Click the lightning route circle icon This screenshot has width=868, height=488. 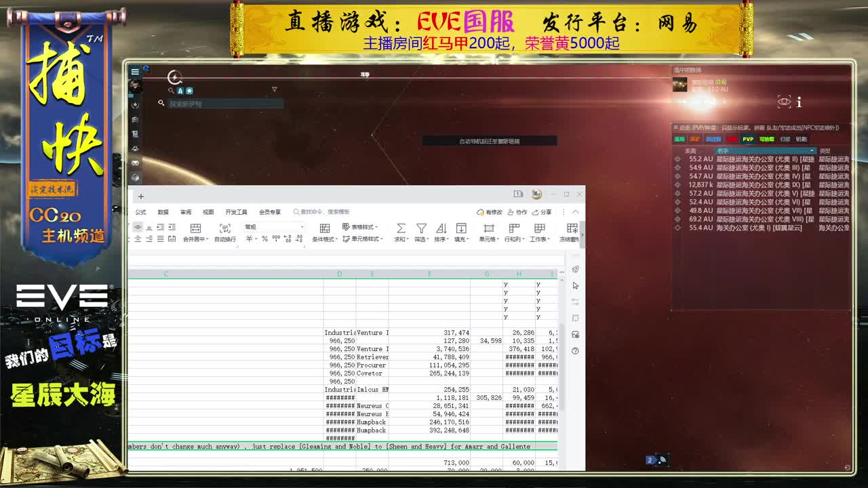[175, 78]
